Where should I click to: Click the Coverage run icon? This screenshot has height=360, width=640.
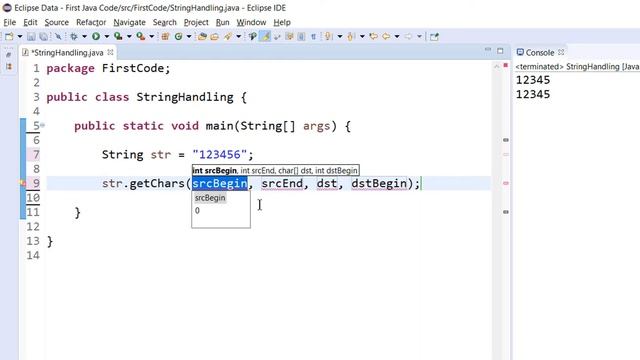118,37
